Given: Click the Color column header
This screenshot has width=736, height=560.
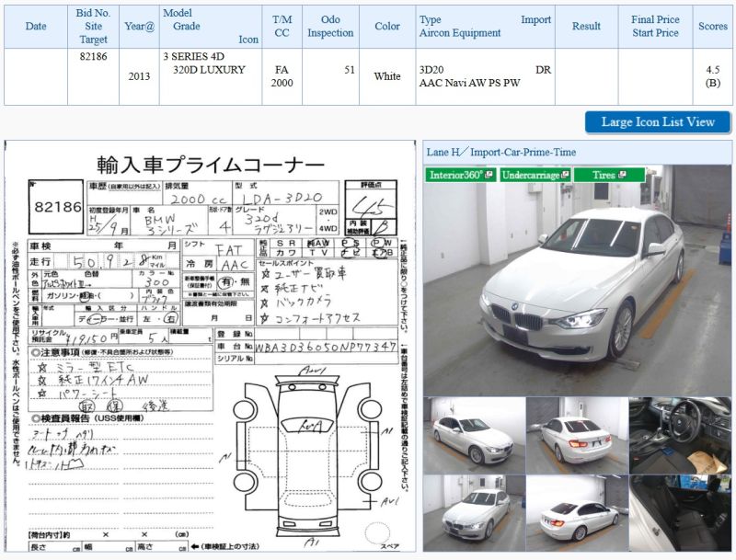Looking at the screenshot, I should point(387,27).
